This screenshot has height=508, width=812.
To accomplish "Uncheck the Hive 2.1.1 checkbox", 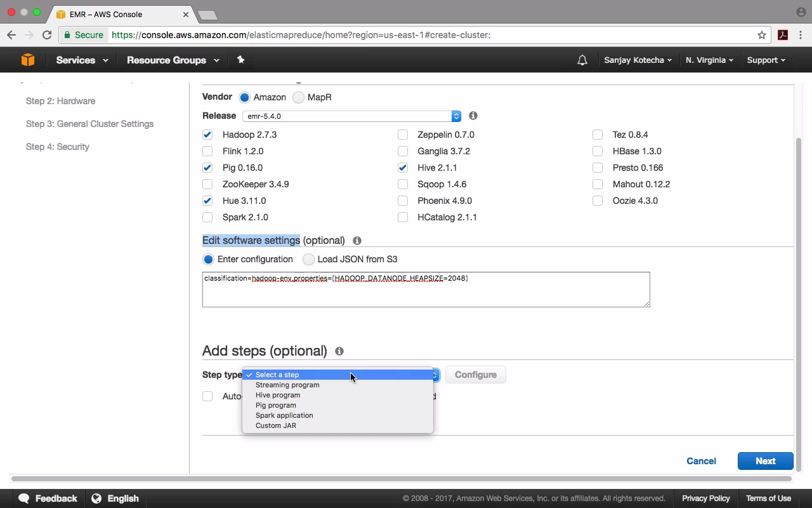I will coord(403,168).
